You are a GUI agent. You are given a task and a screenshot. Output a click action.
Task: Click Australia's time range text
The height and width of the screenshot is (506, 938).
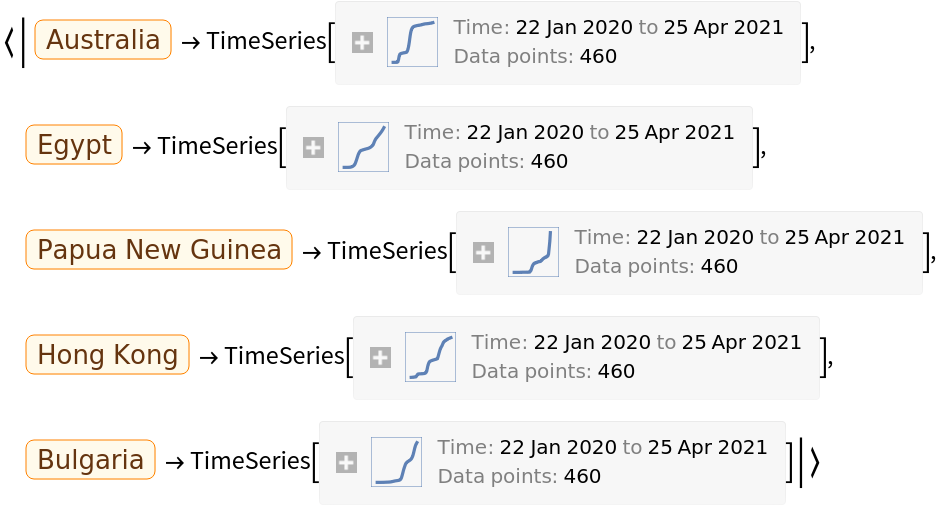[618, 28]
